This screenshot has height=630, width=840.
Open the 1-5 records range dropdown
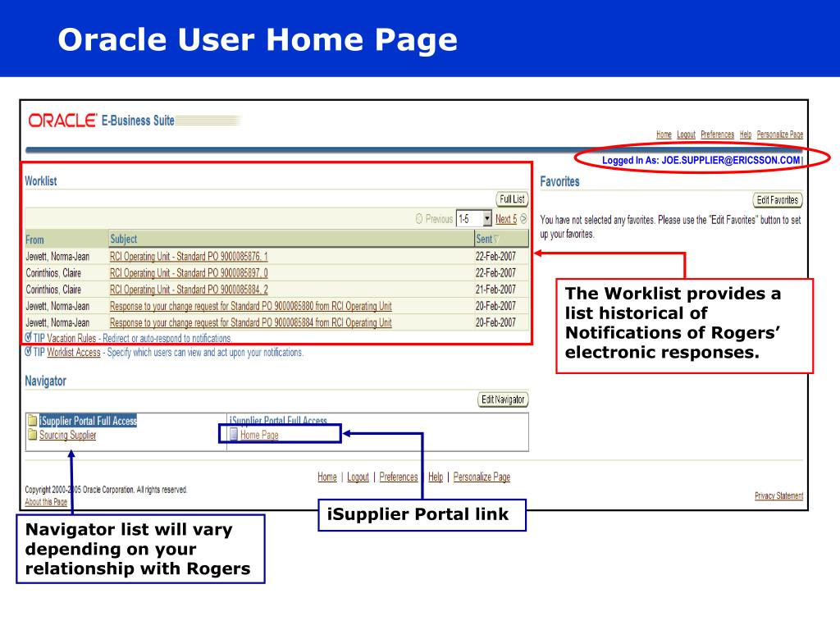click(x=487, y=219)
